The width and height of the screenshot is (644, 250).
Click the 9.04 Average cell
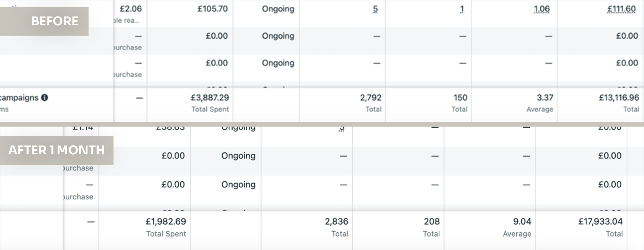tap(490, 227)
